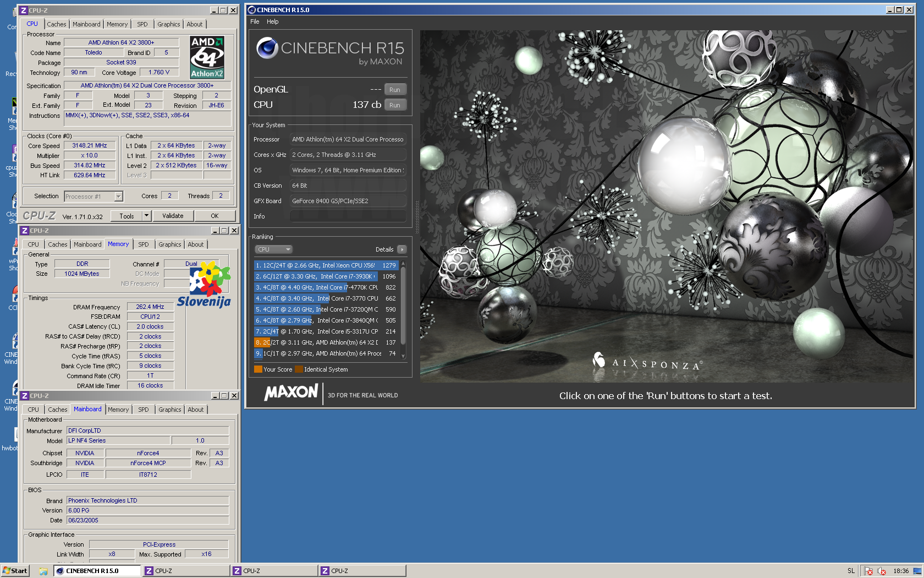
Task: Click the Core Speed value 3148.21 MHz
Action: [x=90, y=146]
